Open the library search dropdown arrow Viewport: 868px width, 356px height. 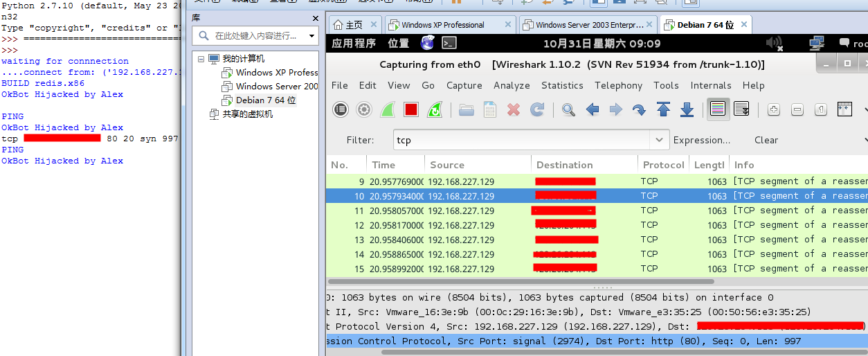pos(312,35)
